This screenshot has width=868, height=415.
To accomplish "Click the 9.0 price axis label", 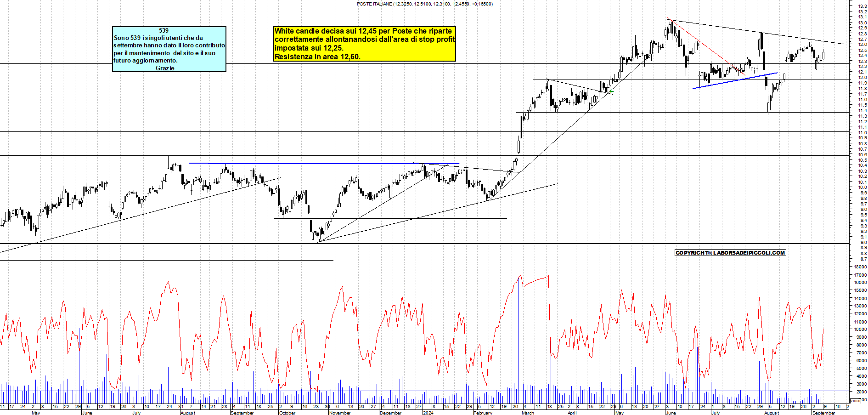I will coord(863,243).
